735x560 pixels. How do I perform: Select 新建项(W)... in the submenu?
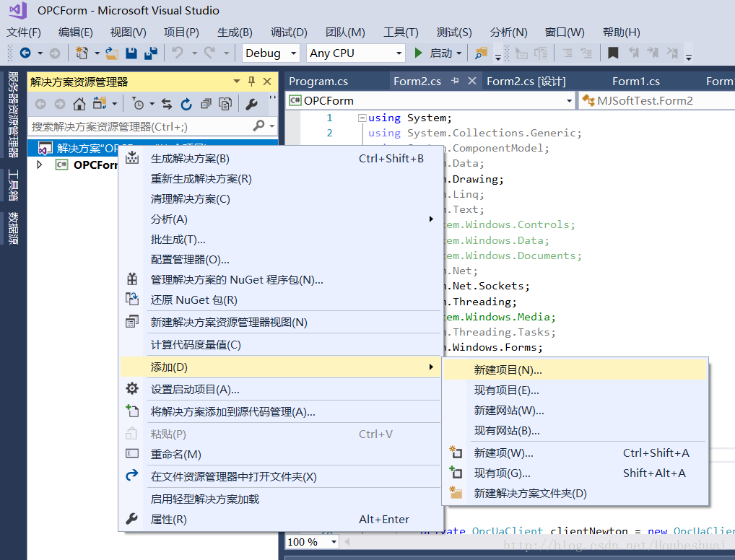[575, 452]
